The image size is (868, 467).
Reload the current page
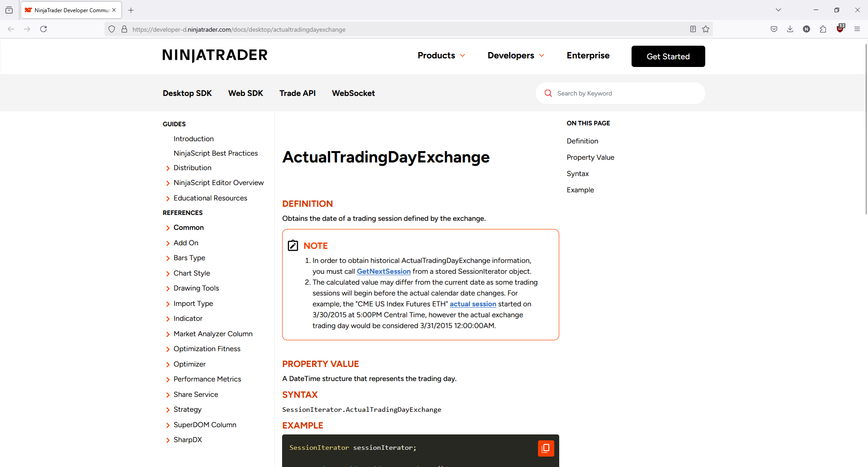click(x=43, y=29)
